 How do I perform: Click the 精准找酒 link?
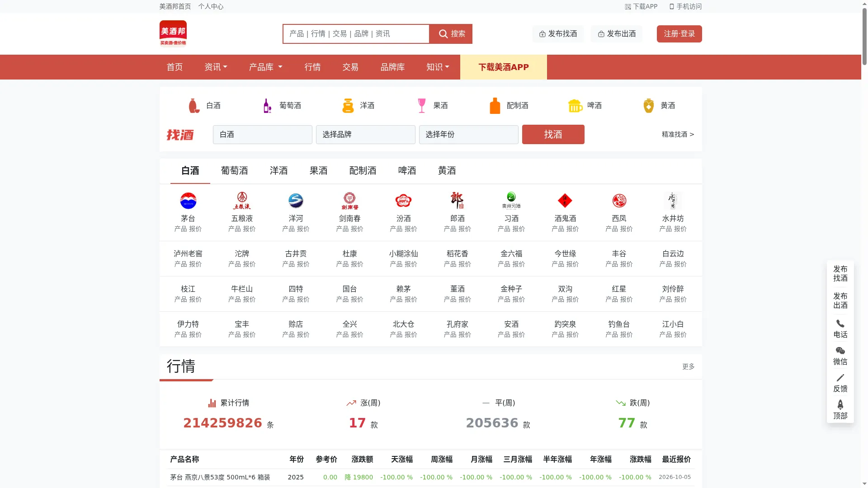click(678, 135)
